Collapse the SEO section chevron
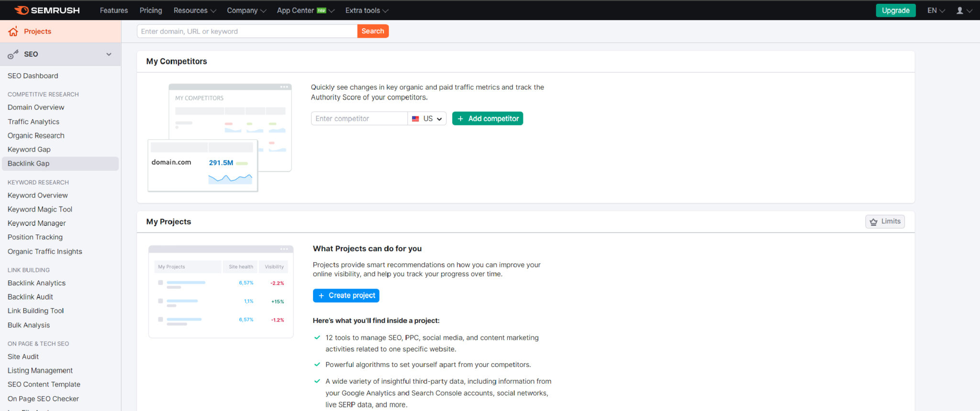Image resolution: width=980 pixels, height=411 pixels. (109, 54)
